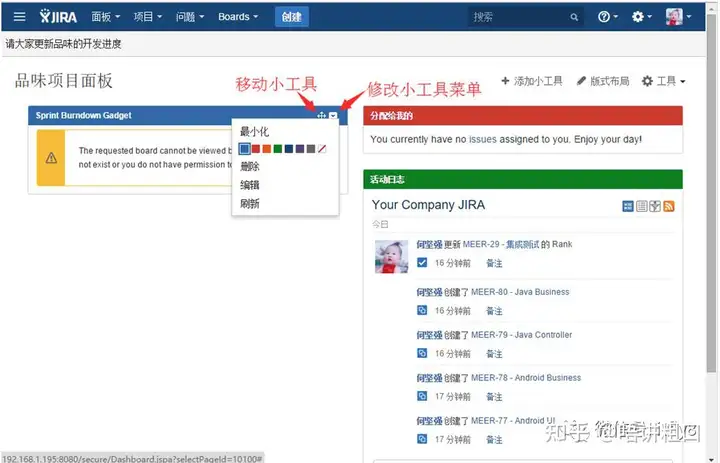720x463 pixels.
Task: Click 备注 under the MEER-79 entry
Action: [494, 354]
